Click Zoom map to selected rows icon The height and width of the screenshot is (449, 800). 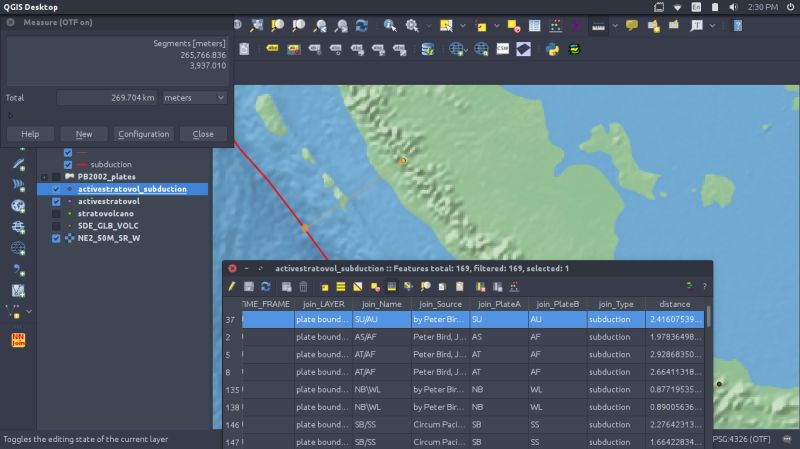[x=426, y=287]
